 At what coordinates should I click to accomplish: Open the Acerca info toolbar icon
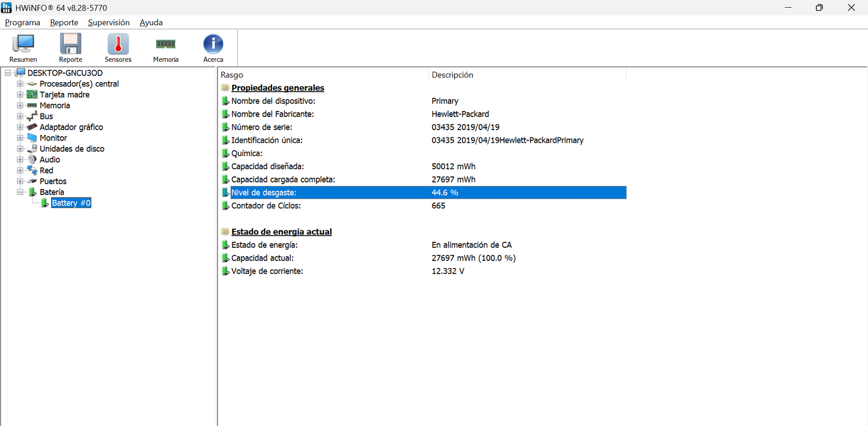click(x=213, y=44)
